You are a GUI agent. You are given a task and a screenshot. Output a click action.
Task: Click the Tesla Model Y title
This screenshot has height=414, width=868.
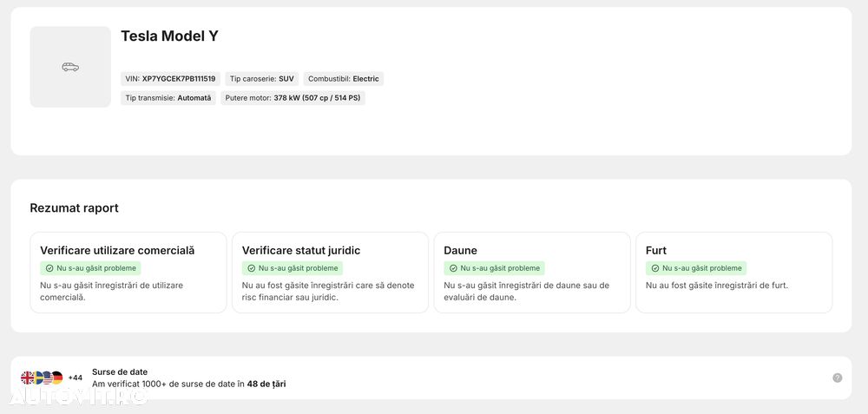[x=169, y=36]
